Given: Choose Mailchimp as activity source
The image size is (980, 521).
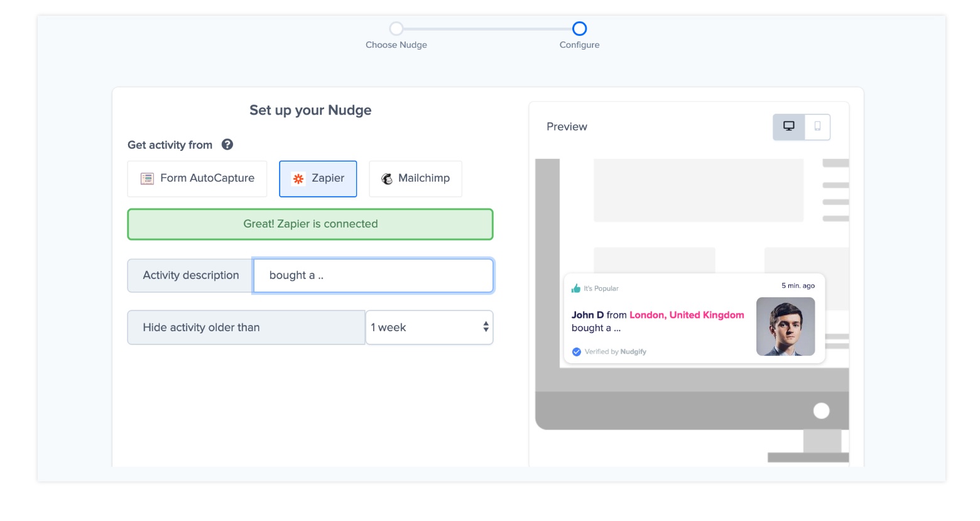Looking at the screenshot, I should [415, 178].
